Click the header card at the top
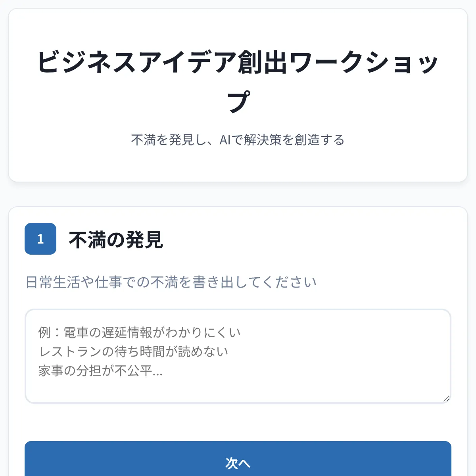Image resolution: width=476 pixels, height=476 pixels. pyautogui.click(x=238, y=95)
